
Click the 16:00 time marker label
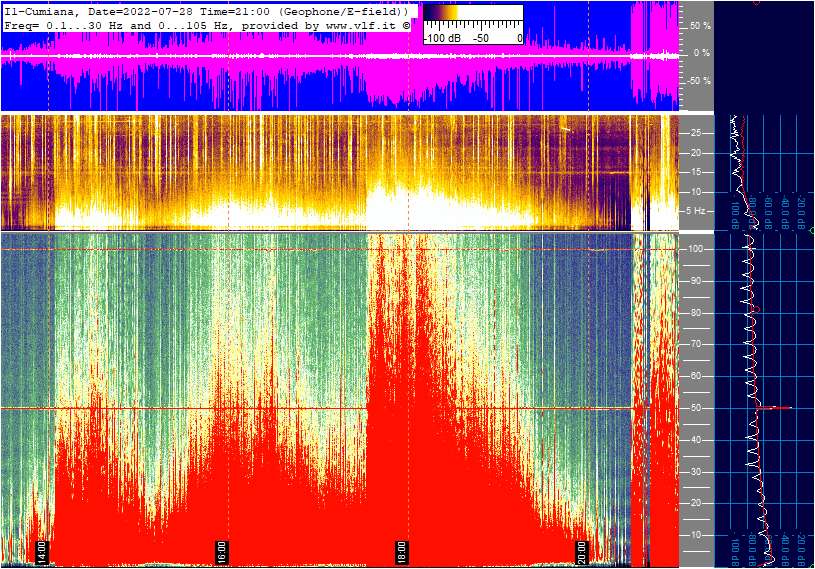tap(222, 552)
